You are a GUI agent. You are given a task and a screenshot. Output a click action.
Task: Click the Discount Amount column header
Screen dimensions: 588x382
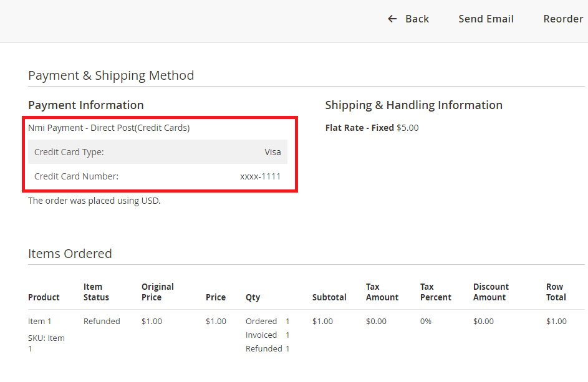tap(491, 292)
